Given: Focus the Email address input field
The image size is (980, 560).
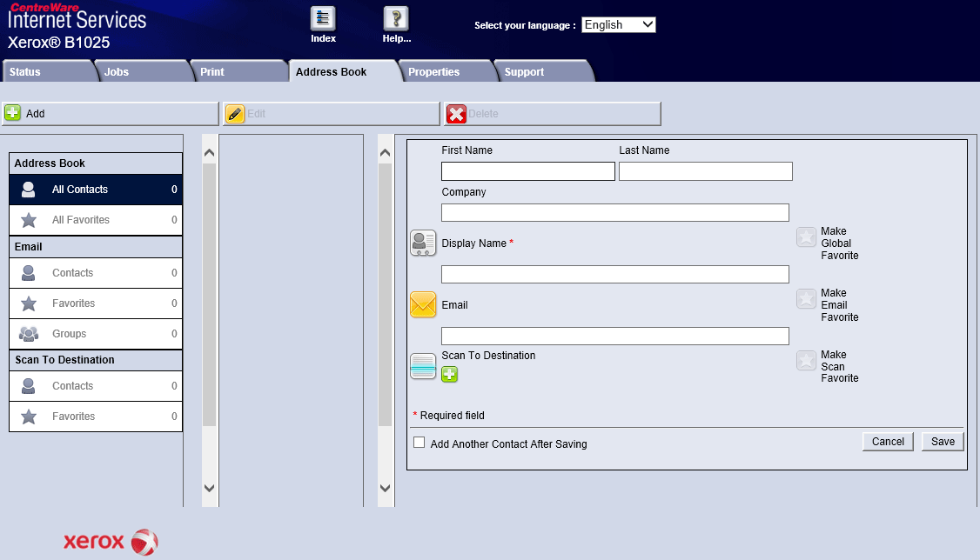Looking at the screenshot, I should [615, 336].
